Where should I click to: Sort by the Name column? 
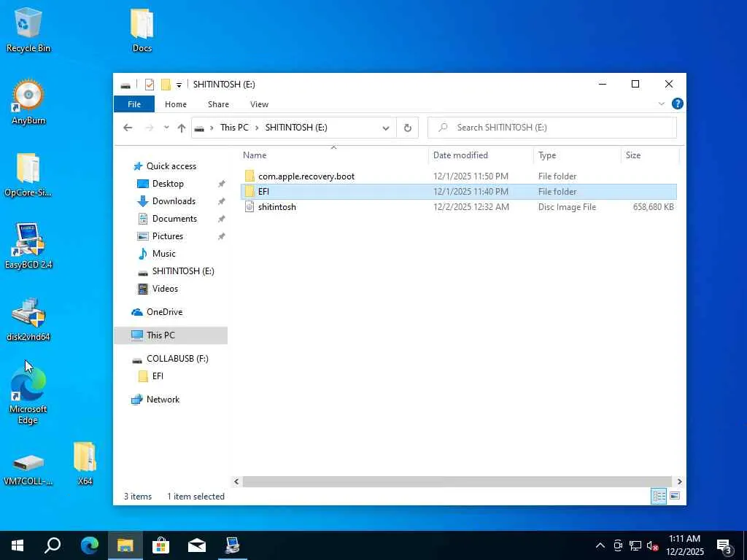click(x=334, y=155)
